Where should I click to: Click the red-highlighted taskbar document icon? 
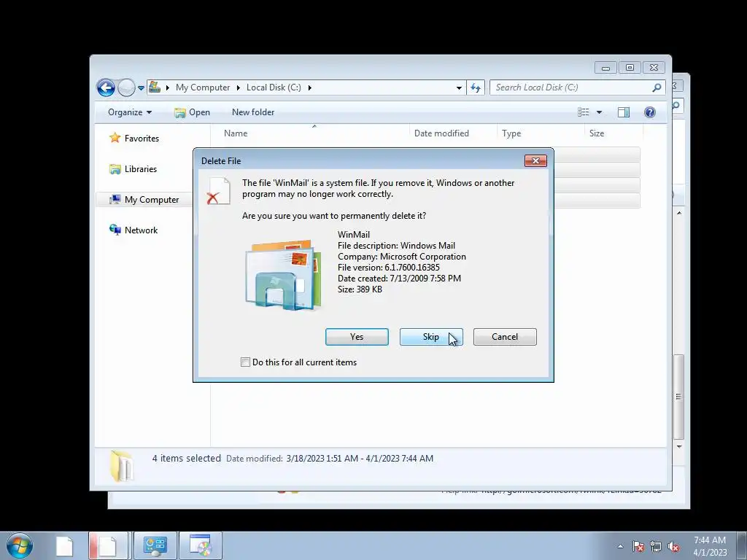pos(108,546)
